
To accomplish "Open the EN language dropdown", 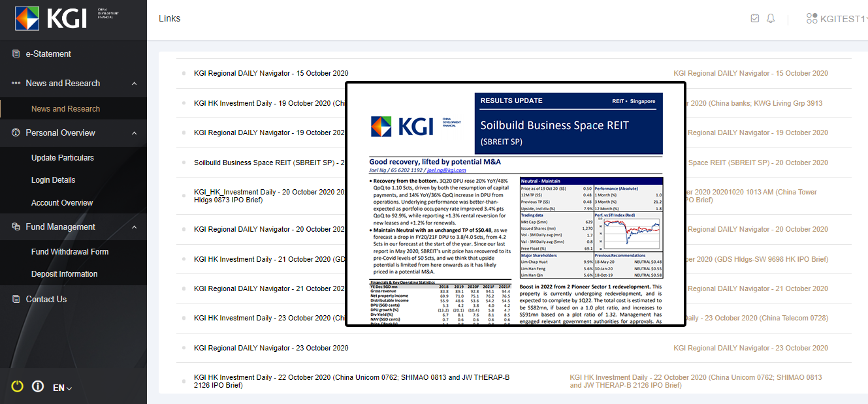I will click(x=62, y=388).
